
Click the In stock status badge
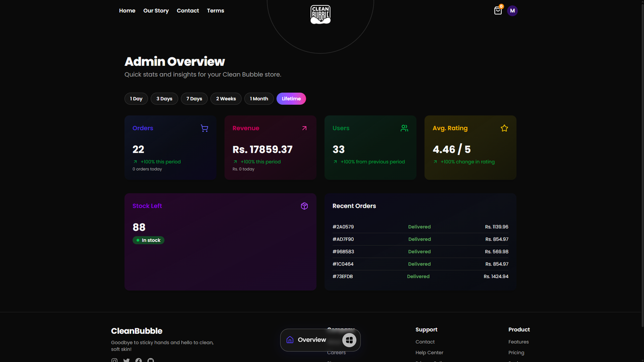tap(148, 240)
